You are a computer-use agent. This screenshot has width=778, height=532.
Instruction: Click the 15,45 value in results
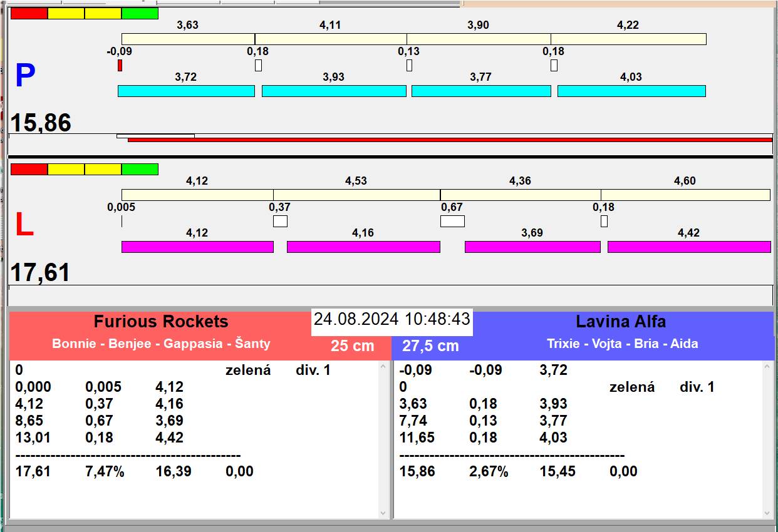558,471
